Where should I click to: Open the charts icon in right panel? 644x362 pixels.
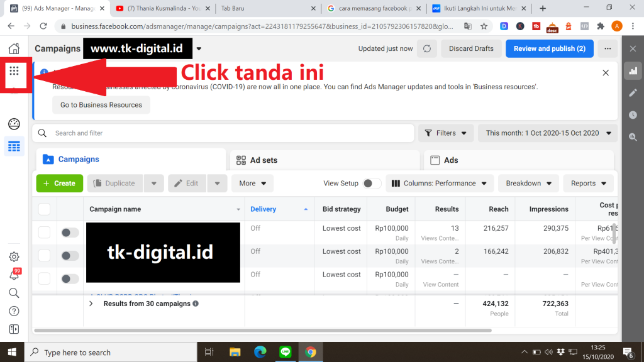click(x=633, y=71)
